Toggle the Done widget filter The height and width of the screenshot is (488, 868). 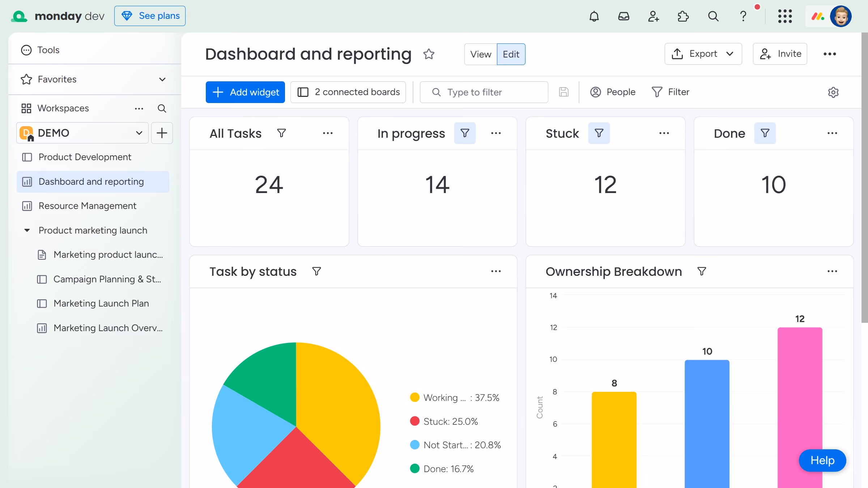pyautogui.click(x=765, y=133)
